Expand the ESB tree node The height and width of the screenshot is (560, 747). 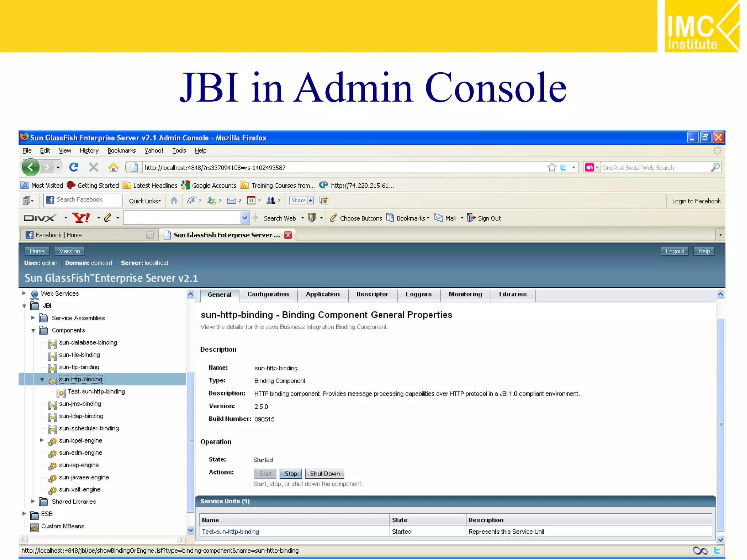click(24, 514)
